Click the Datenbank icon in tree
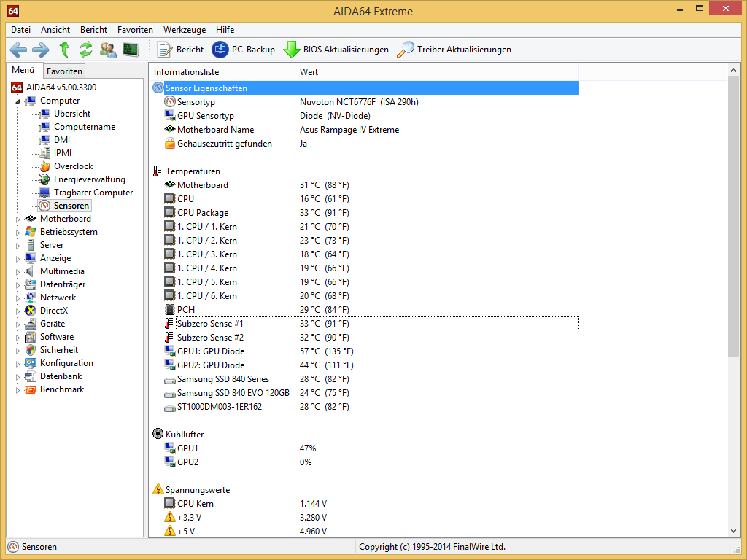The height and width of the screenshot is (560, 747). tap(31, 376)
